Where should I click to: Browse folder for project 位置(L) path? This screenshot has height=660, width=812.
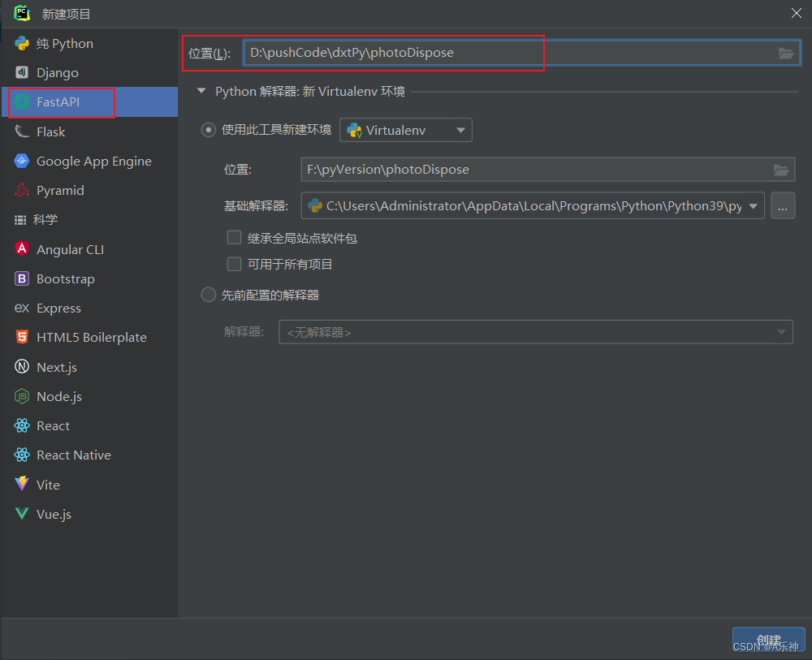785,53
